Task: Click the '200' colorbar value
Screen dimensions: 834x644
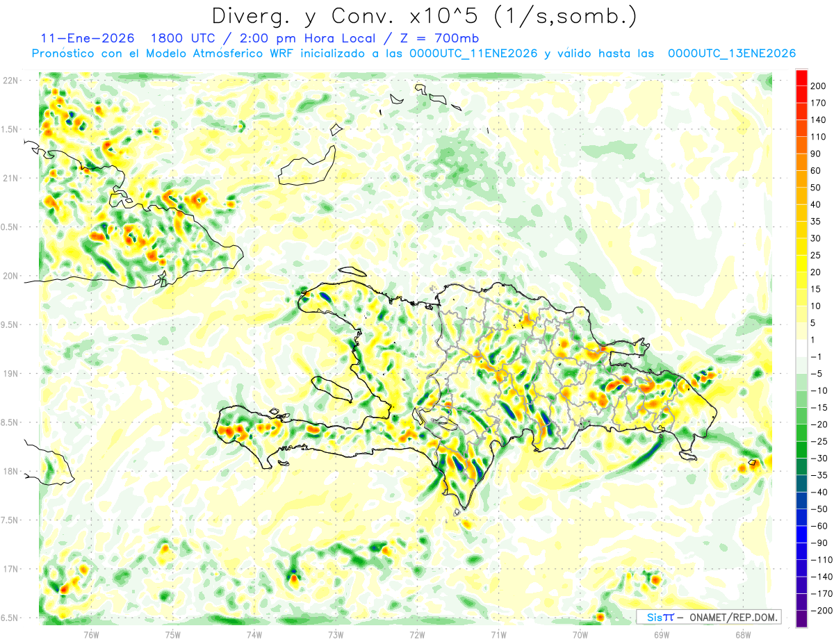Action: (819, 86)
